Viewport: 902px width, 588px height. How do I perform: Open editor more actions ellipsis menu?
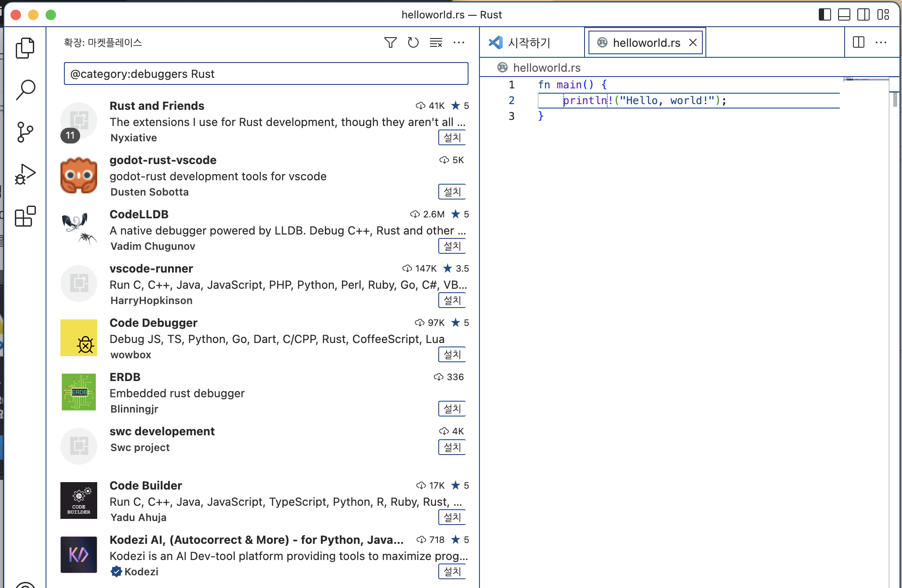tap(881, 42)
